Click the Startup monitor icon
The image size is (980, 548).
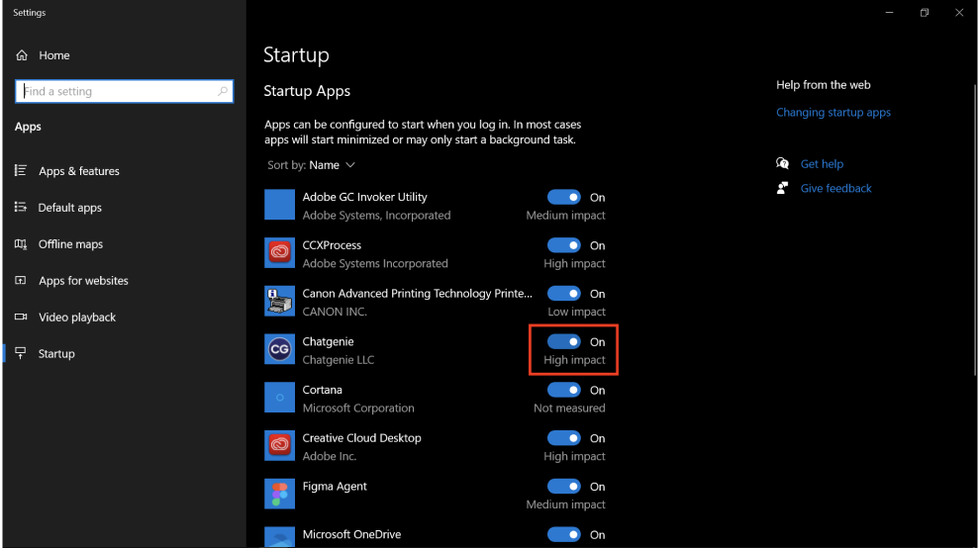[x=21, y=354]
